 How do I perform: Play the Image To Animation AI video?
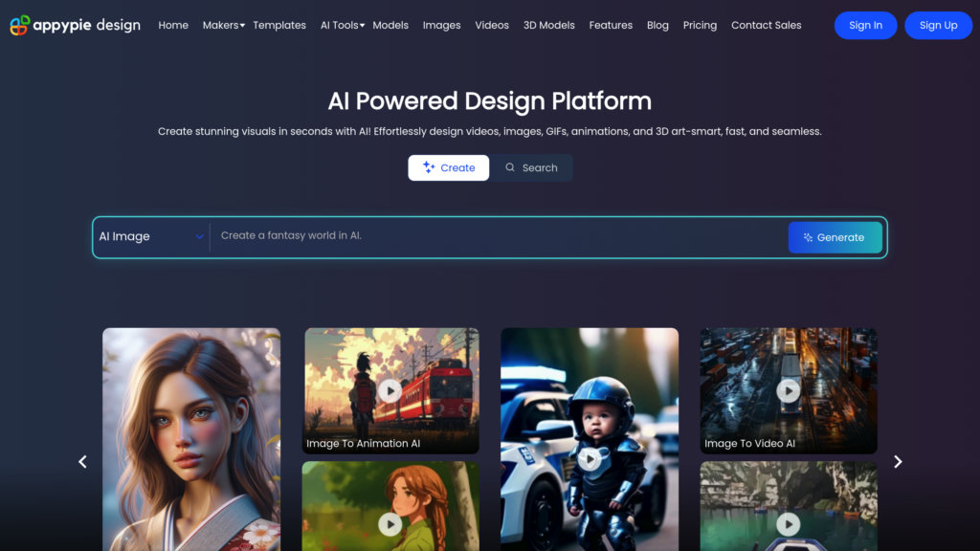(x=390, y=390)
